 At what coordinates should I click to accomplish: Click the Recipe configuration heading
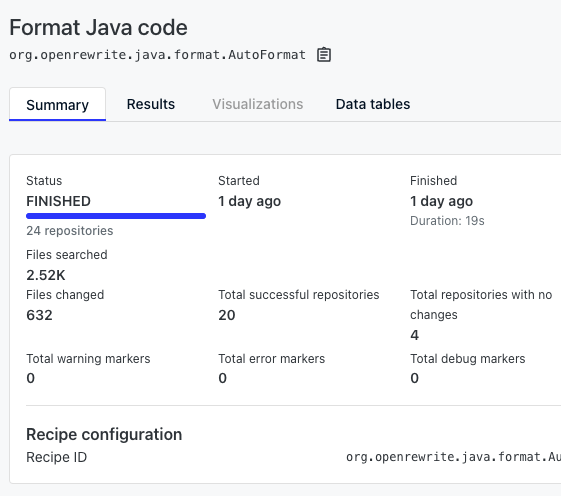104,434
